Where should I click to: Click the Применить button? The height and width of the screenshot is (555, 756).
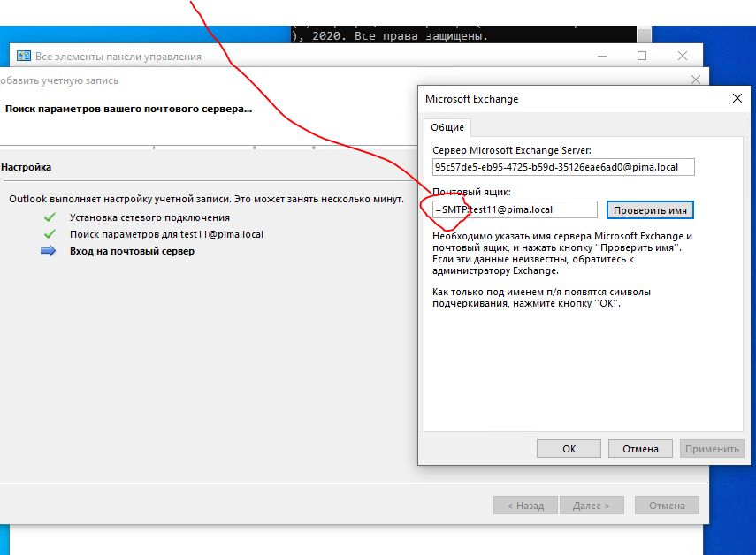(x=712, y=449)
